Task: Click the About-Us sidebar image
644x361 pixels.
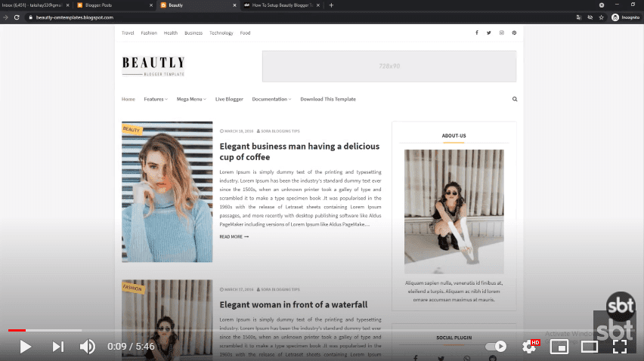Action: pos(454,211)
